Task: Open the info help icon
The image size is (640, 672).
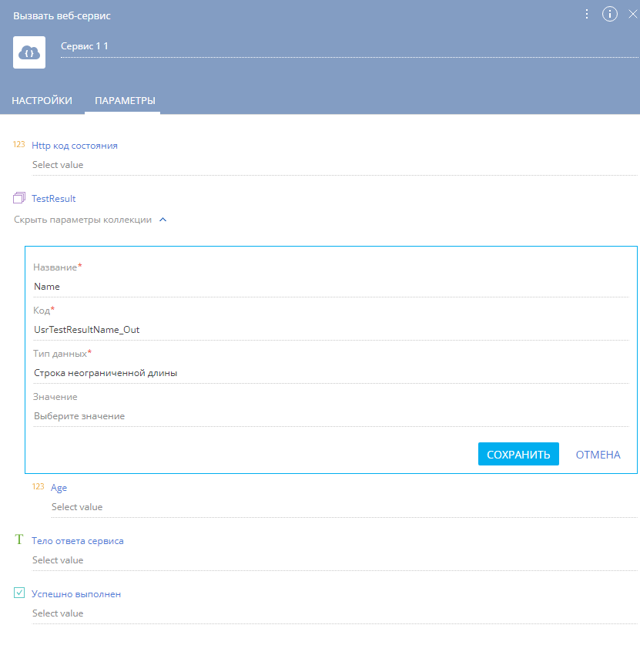Action: click(610, 14)
